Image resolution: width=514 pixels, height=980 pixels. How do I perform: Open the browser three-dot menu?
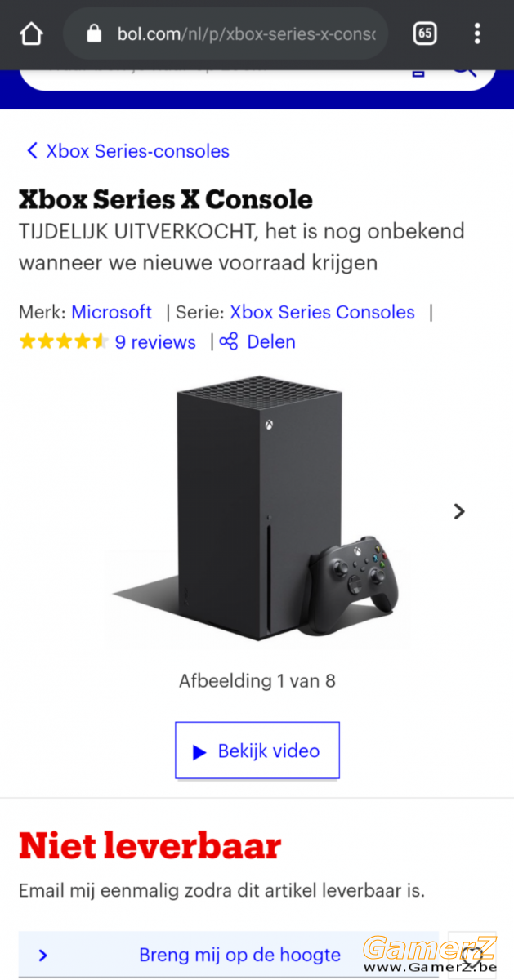click(477, 33)
